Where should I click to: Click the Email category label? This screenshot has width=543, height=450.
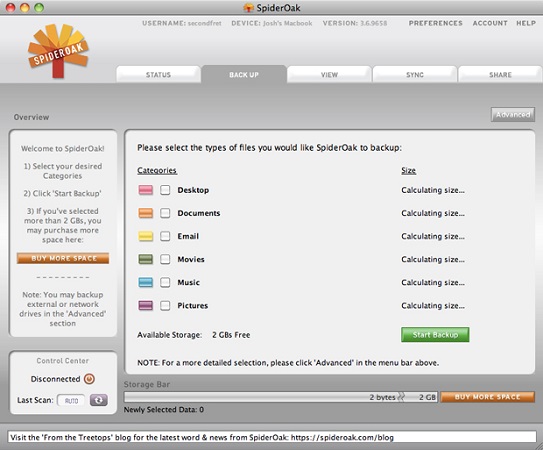tap(188, 236)
